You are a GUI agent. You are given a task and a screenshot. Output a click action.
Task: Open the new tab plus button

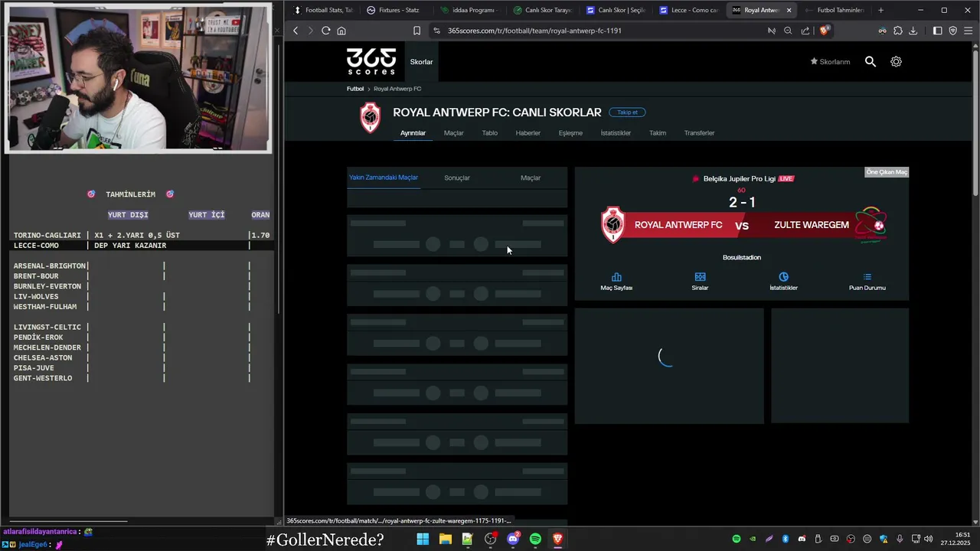(x=880, y=10)
